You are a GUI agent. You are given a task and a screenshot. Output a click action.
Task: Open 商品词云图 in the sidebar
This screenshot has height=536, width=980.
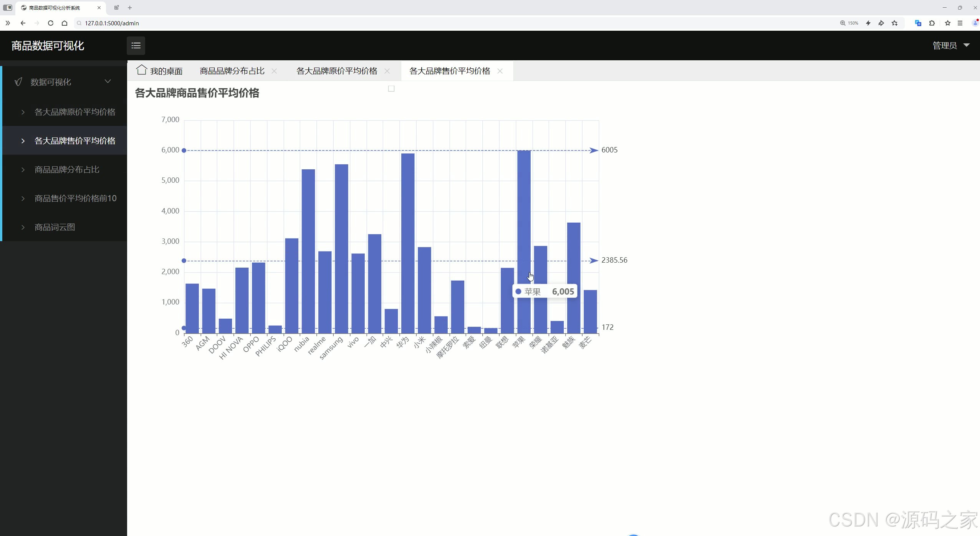[x=55, y=227]
